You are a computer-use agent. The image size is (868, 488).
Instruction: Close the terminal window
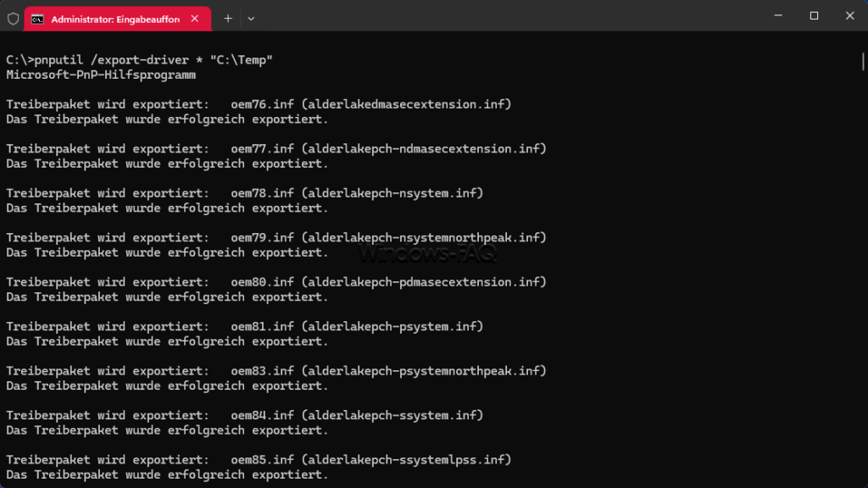(849, 15)
